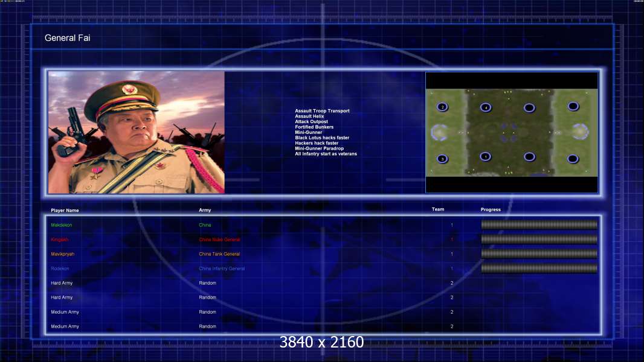Click the progress bar in the China Infantry General row
This screenshot has width=644, height=362.
pyautogui.click(x=539, y=268)
